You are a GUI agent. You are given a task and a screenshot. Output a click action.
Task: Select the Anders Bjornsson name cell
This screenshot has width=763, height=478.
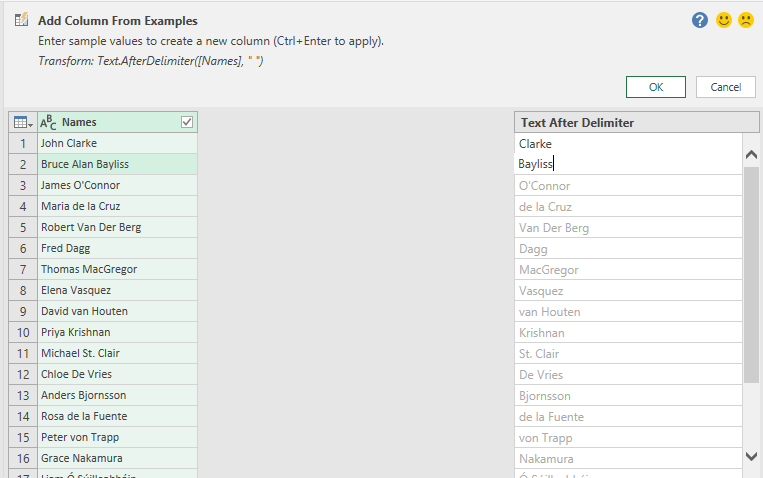click(117, 395)
